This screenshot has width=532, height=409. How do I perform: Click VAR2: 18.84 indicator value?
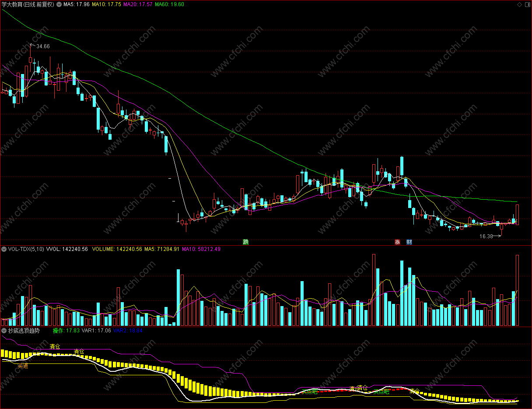click(x=128, y=331)
